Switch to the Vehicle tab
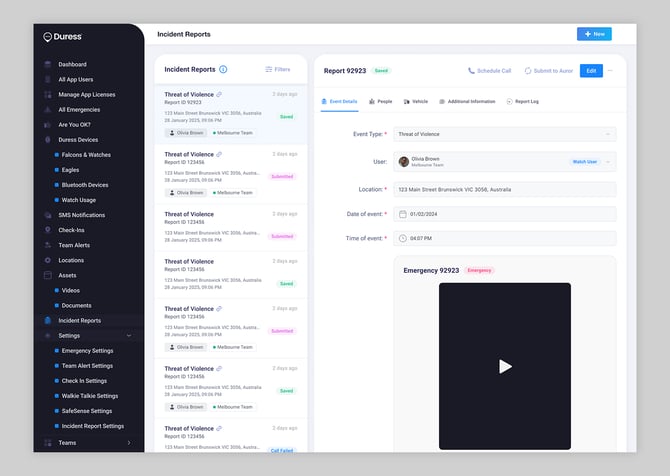The height and width of the screenshot is (476, 670). (x=415, y=102)
